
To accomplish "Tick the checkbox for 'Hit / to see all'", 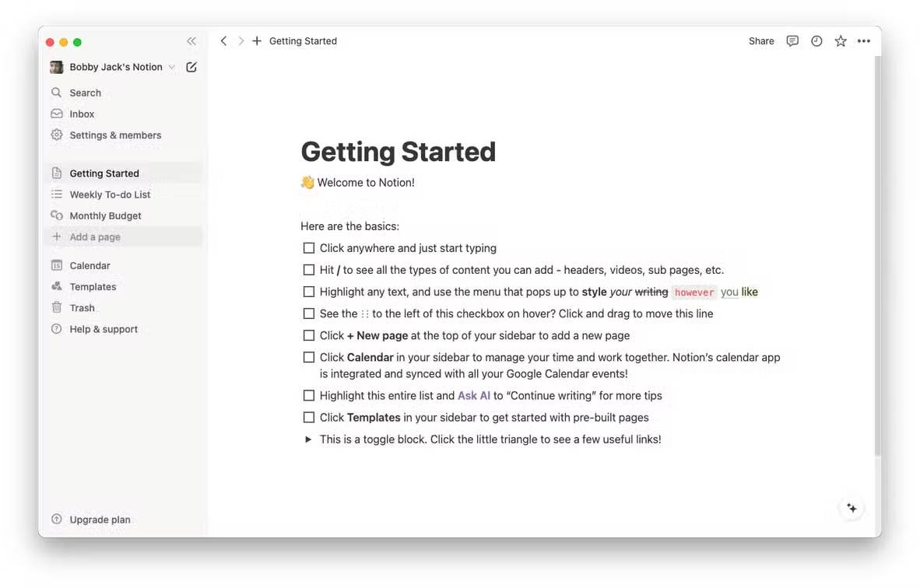I will pyautogui.click(x=309, y=270).
